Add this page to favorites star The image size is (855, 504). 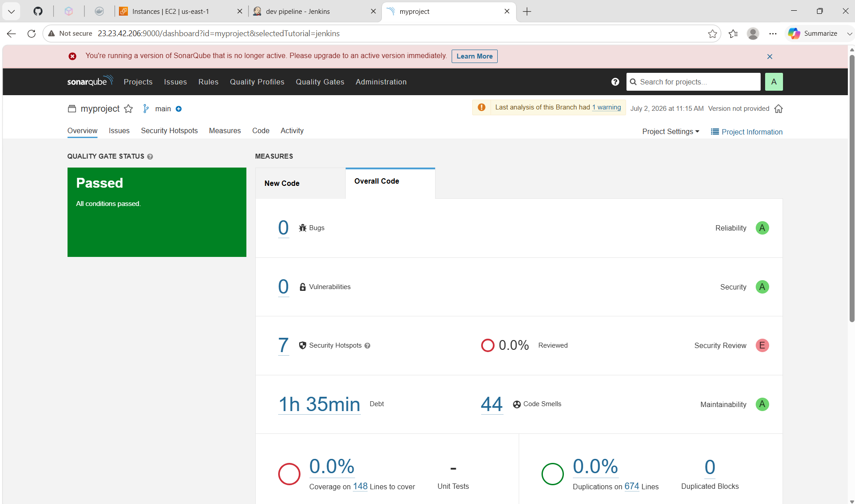coord(712,34)
